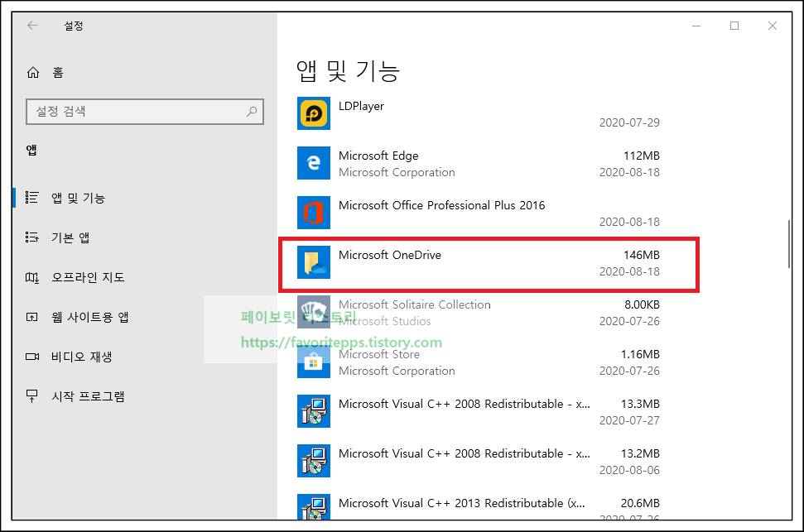
Task: Click the 8.00KB size value
Action: tap(642, 305)
